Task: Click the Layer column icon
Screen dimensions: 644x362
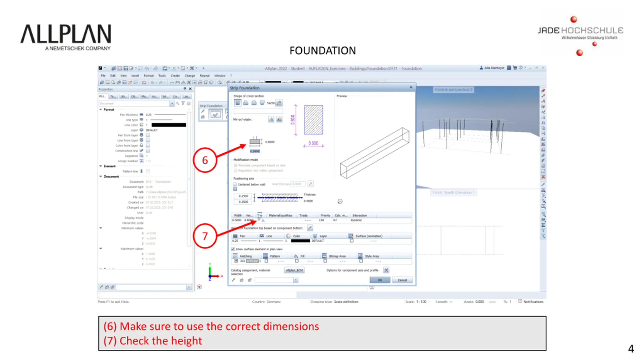Action: coord(315,236)
